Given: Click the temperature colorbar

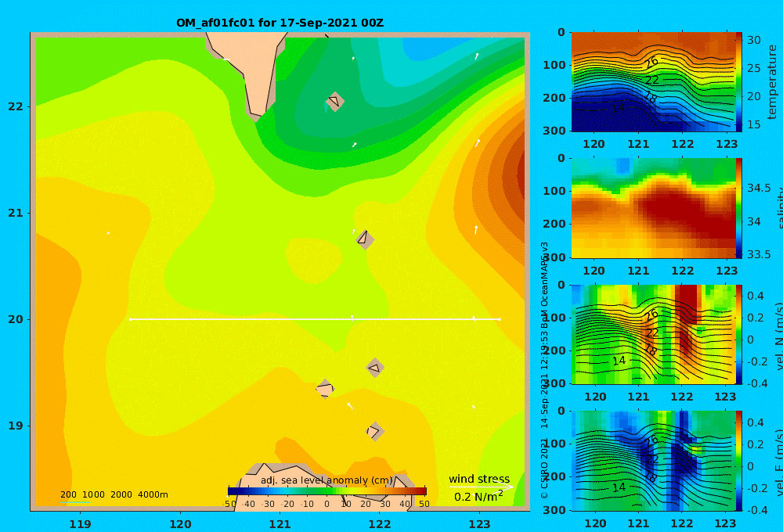Looking at the screenshot, I should (x=739, y=82).
